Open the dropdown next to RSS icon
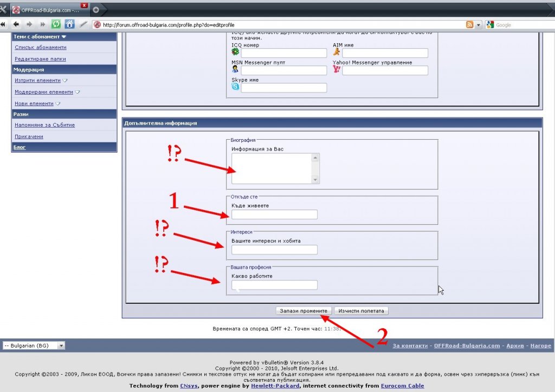This screenshot has width=555, height=392. click(479, 25)
